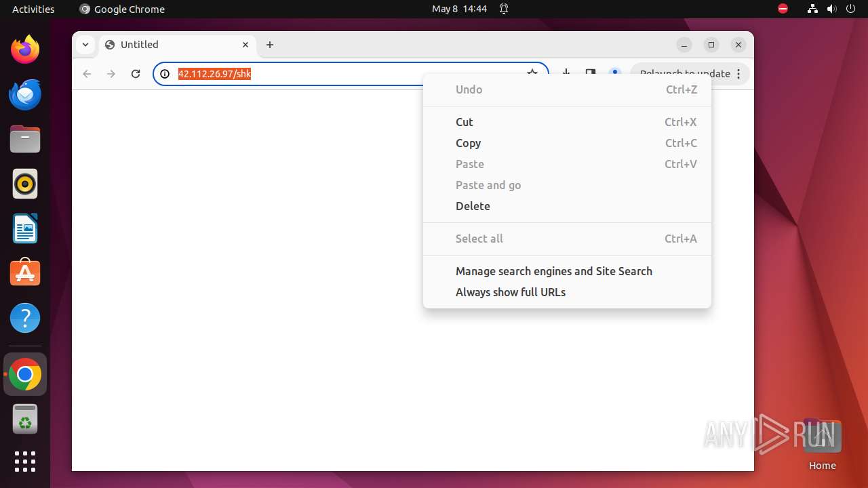The image size is (868, 488).
Task: Choose Copy from the context menu
Action: [x=567, y=143]
